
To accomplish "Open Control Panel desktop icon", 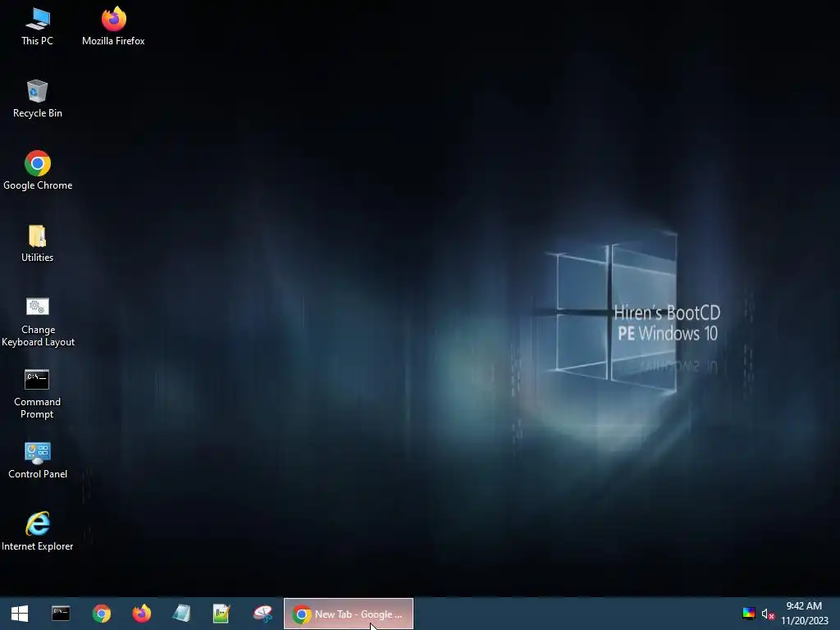I will pos(38,460).
